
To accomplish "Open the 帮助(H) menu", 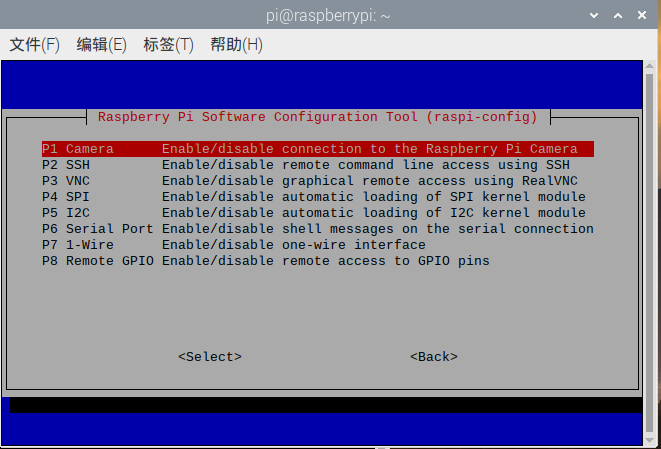I will click(236, 44).
